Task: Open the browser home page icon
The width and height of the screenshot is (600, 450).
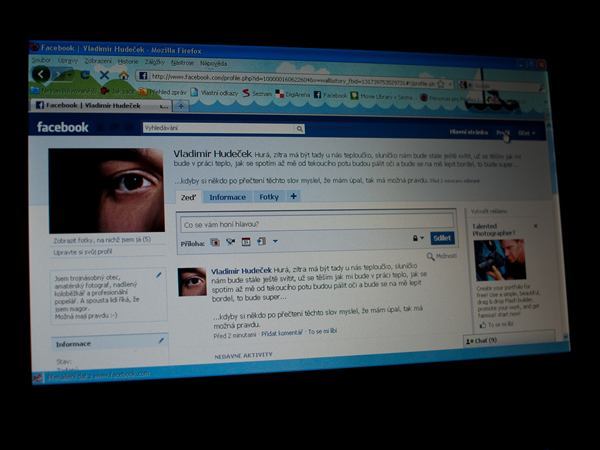Action: point(123,75)
